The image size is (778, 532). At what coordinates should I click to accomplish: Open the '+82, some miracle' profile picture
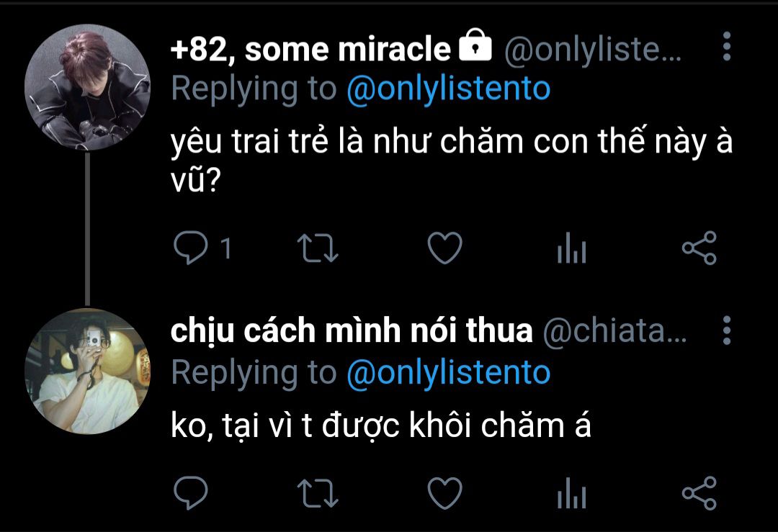coord(87,87)
